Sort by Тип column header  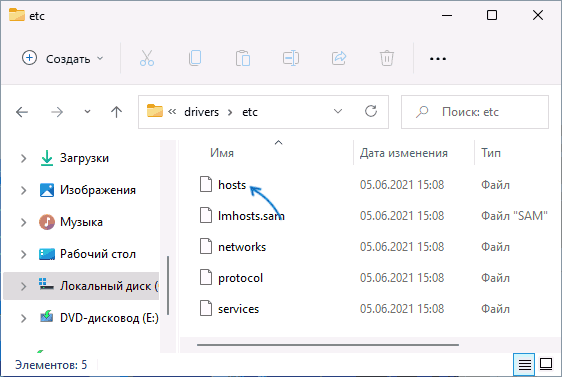(491, 153)
